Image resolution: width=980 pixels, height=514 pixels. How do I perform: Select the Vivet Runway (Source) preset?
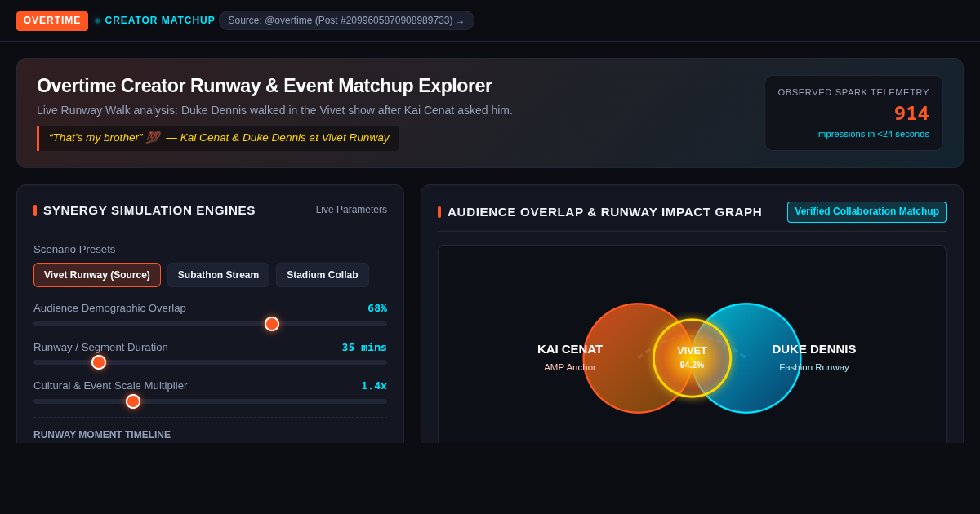97,275
